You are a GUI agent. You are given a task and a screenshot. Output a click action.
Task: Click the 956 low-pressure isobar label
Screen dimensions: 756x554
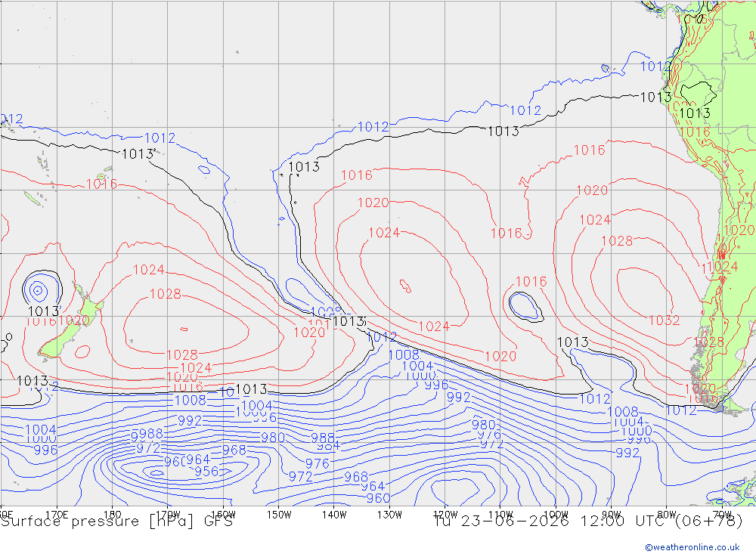(x=207, y=471)
